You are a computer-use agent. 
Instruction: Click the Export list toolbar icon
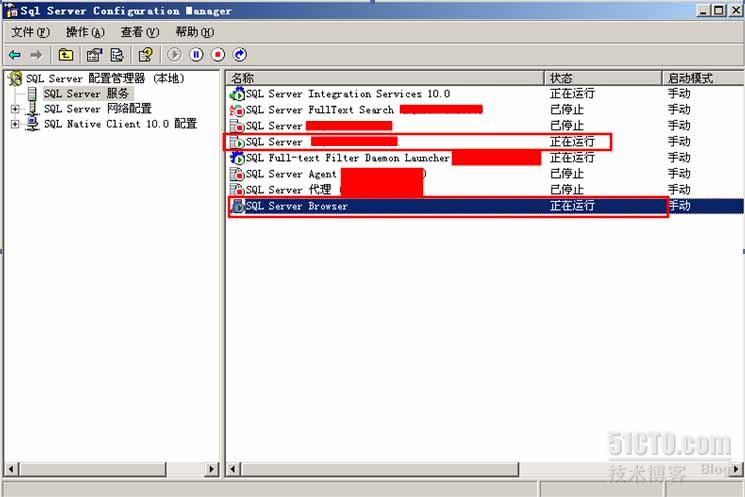pos(117,55)
